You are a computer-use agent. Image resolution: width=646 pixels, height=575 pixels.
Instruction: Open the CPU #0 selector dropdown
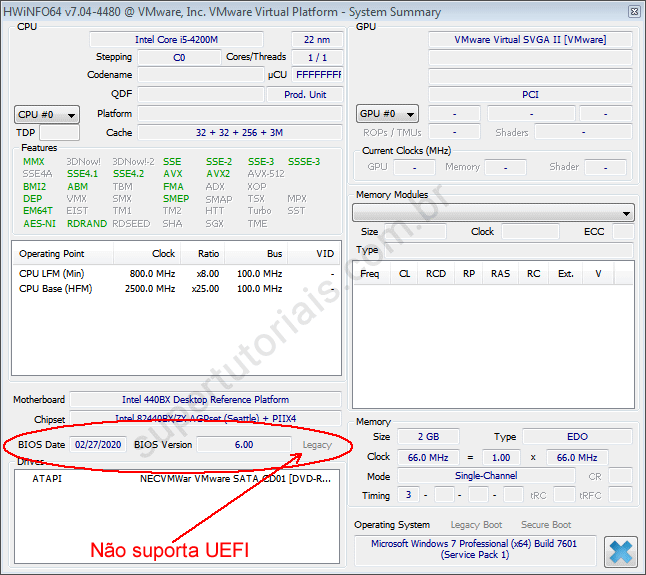click(46, 114)
